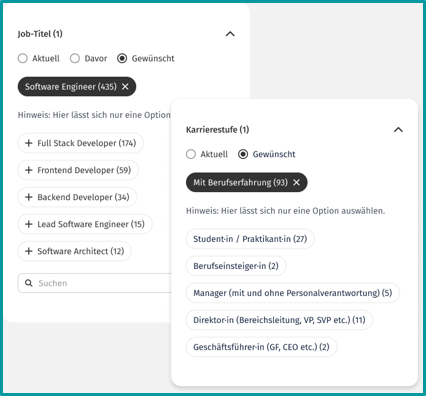
Task: Collapse the Job-Titel section chevron
Action: pos(230,34)
